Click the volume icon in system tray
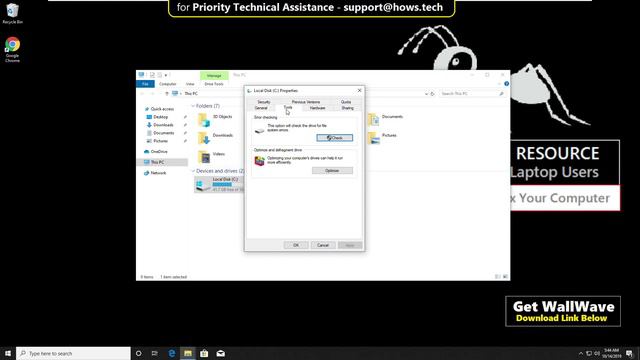 (597, 353)
